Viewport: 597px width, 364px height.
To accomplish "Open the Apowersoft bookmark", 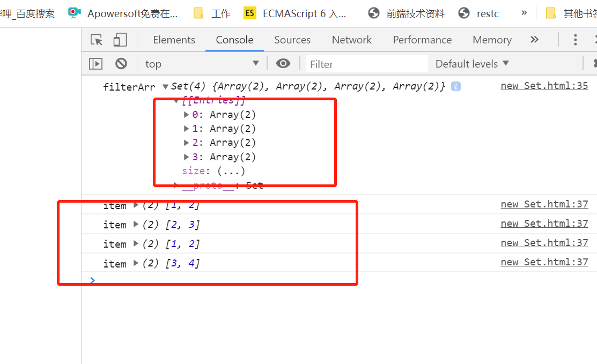I will tap(123, 14).
